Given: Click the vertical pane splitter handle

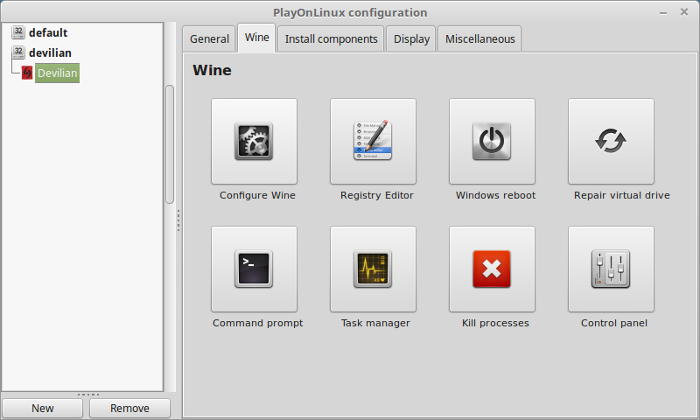Looking at the screenshot, I should pyautogui.click(x=179, y=220).
